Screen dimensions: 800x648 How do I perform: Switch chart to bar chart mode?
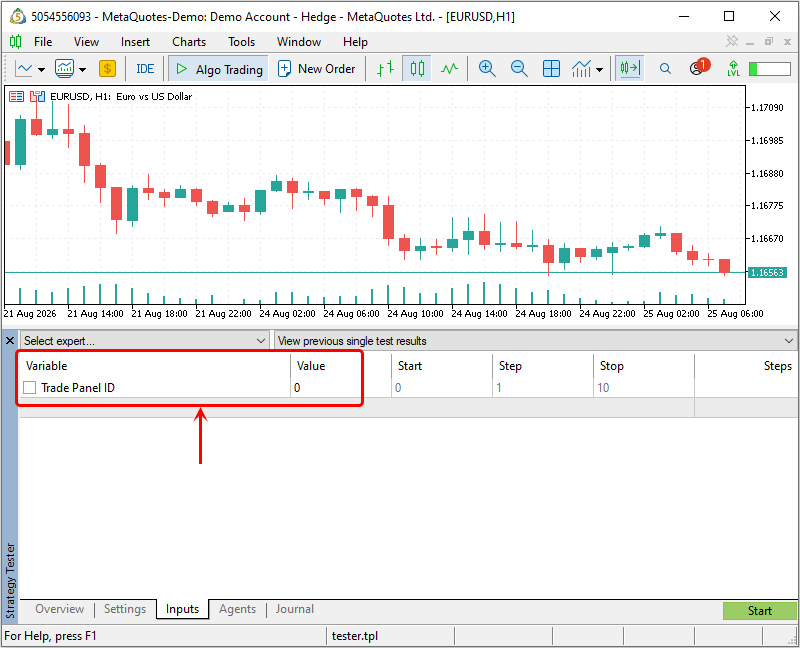(385, 68)
